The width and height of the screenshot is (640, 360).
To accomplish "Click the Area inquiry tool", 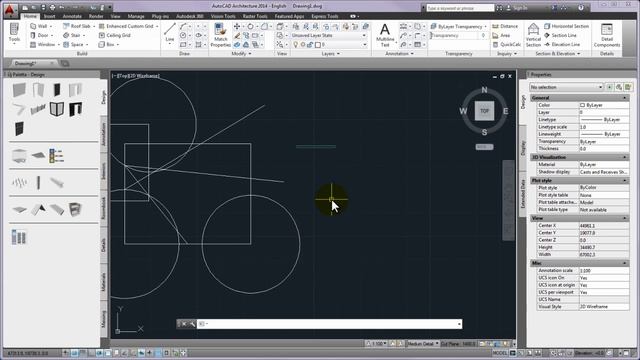I will 501,36.
